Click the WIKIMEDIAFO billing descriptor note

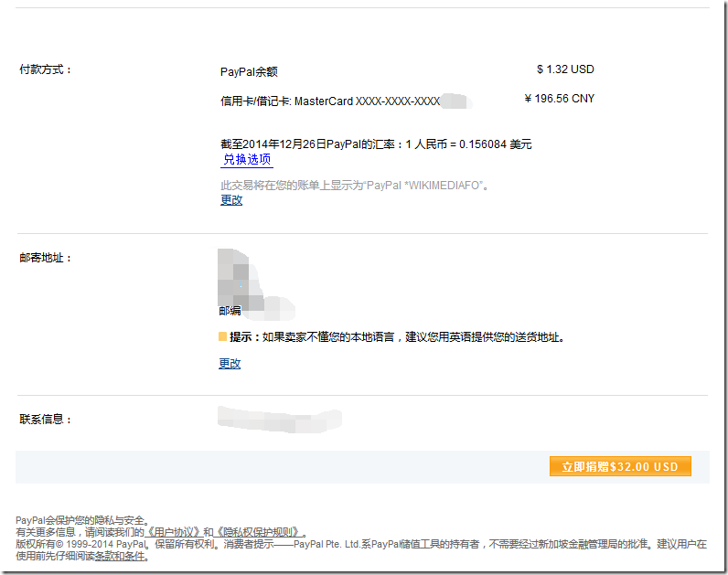point(354,186)
